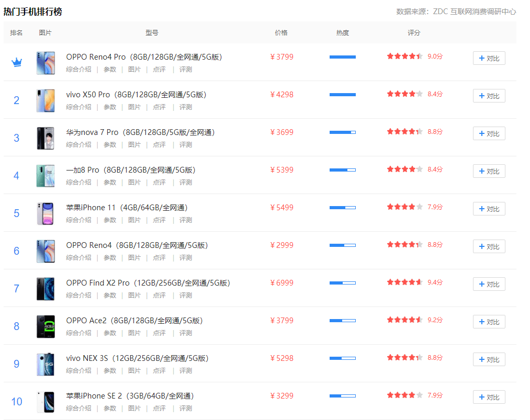The width and height of the screenshot is (530, 420).
Task: Open OPPO Reno4 Pro phone thumbnail
Action: pos(46,63)
